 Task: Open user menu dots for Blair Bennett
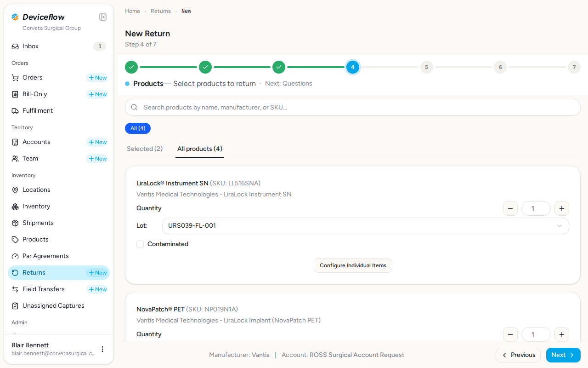[x=102, y=349]
